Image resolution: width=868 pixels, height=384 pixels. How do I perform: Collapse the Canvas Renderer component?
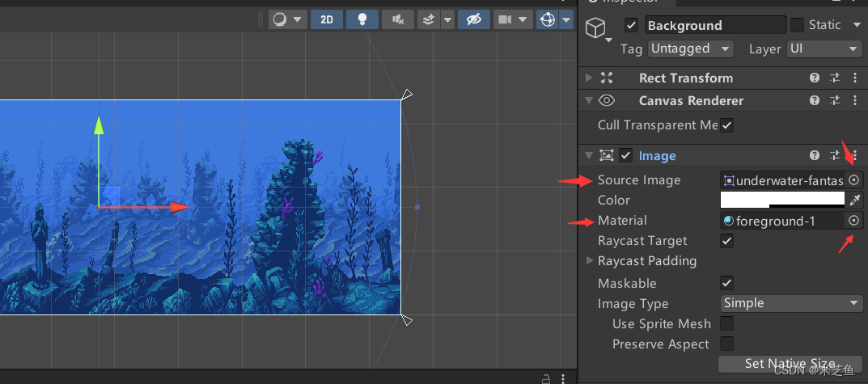tap(589, 100)
